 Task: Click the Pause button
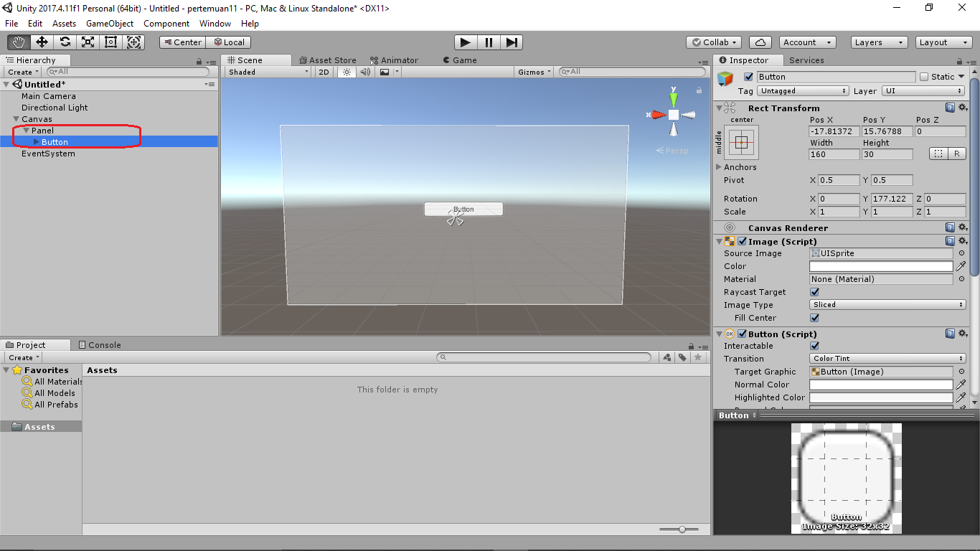[489, 42]
